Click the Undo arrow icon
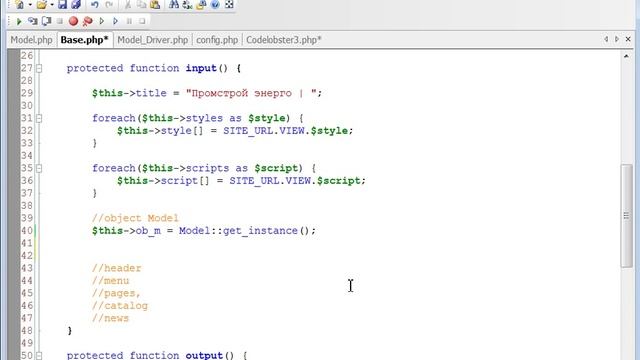Screen dimensions: 640x360 (95, 5)
